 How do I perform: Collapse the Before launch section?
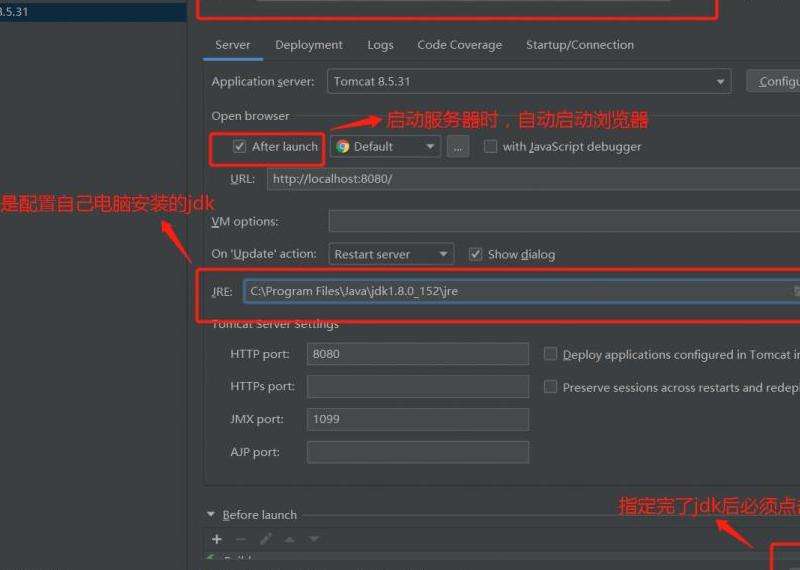(x=211, y=514)
